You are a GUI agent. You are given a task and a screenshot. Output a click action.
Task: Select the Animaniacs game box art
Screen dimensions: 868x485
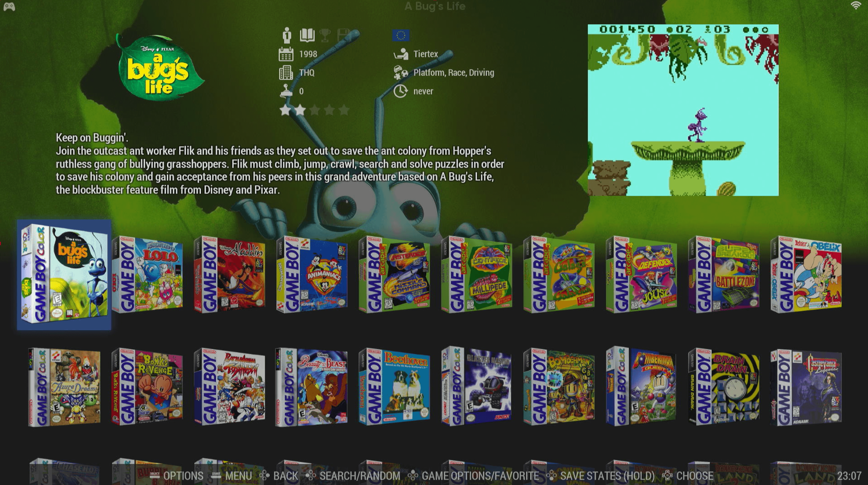(x=312, y=275)
